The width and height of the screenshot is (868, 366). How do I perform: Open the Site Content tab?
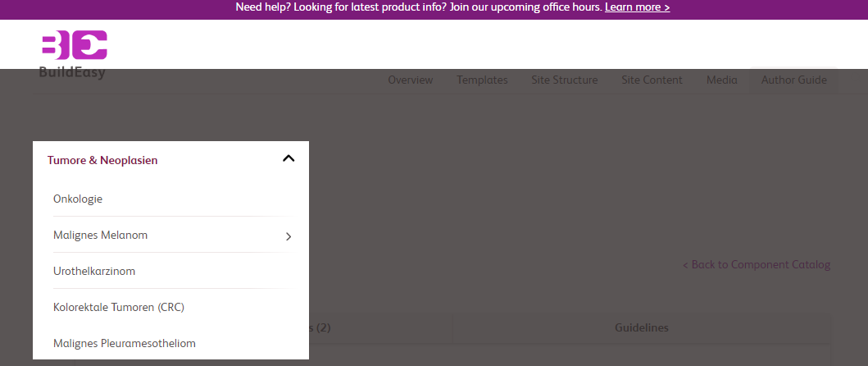652,80
